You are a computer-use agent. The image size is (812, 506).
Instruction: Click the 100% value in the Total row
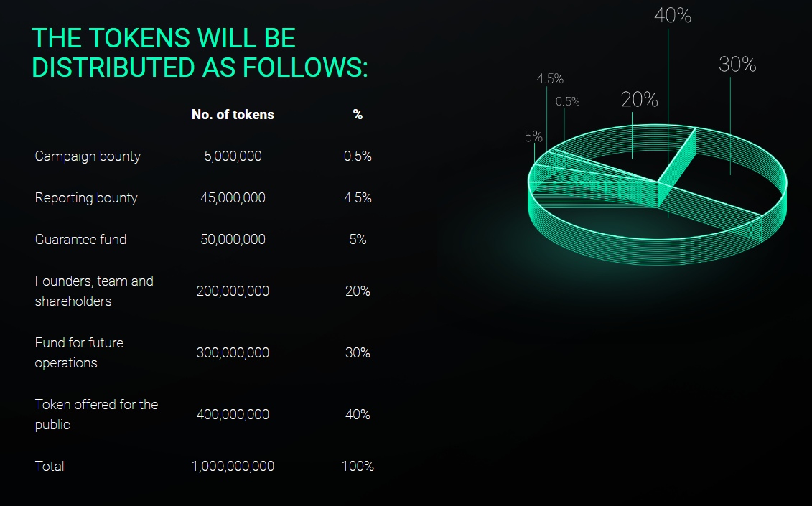click(x=358, y=466)
